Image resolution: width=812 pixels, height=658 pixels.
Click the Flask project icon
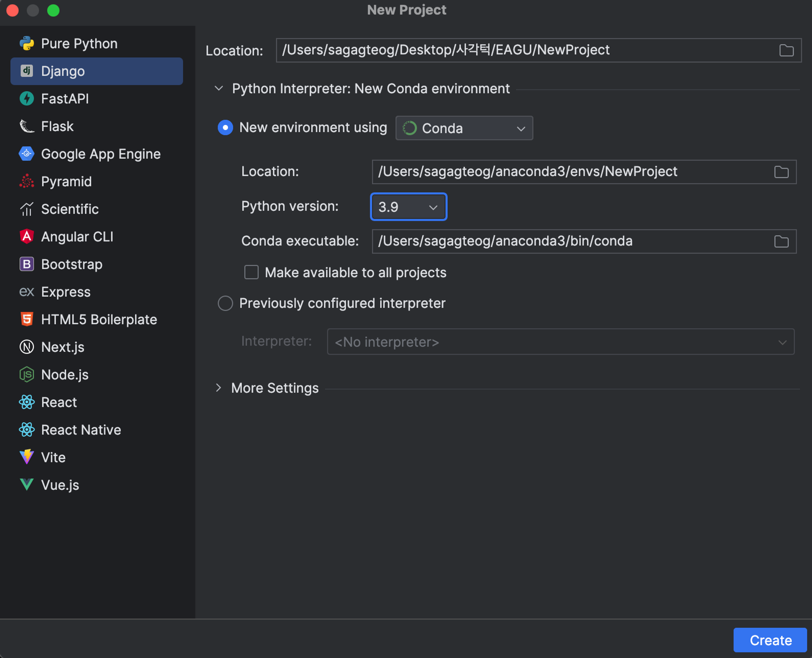(27, 126)
